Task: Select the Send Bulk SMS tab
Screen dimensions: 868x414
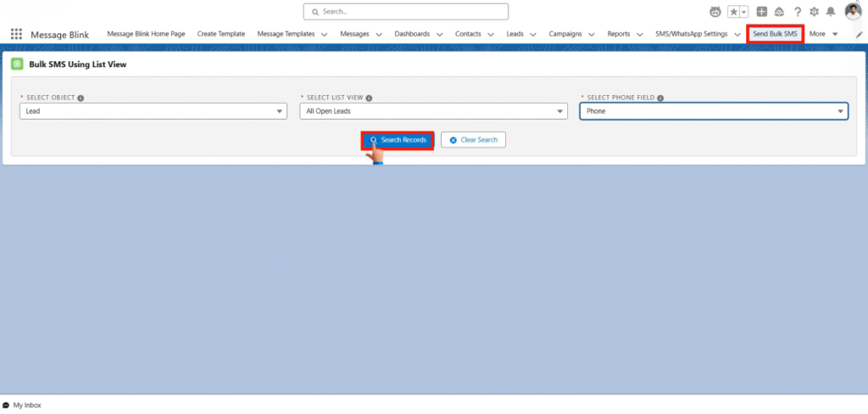Action: click(x=775, y=34)
